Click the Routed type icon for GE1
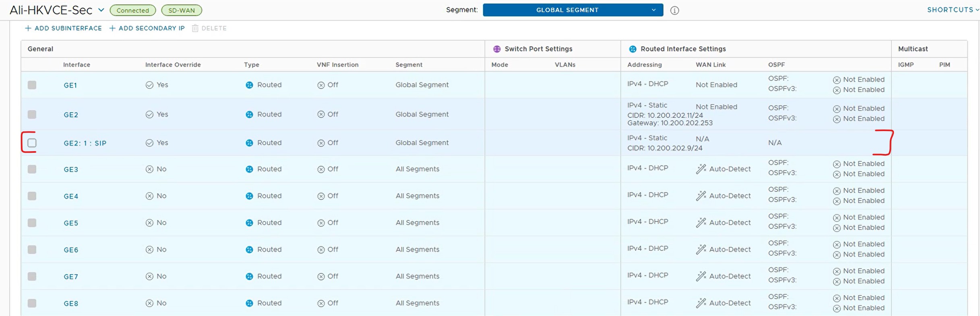This screenshot has height=316, width=980. point(249,85)
